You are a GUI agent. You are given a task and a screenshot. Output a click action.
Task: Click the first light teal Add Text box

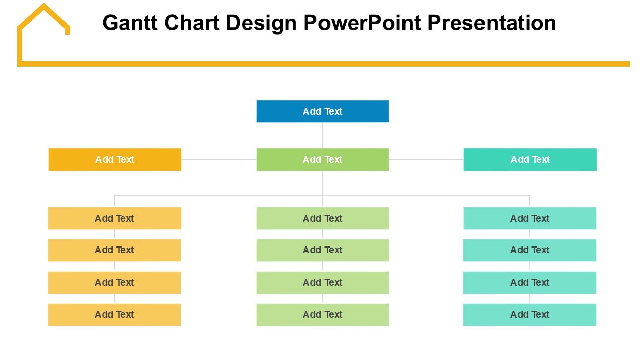pos(530,218)
